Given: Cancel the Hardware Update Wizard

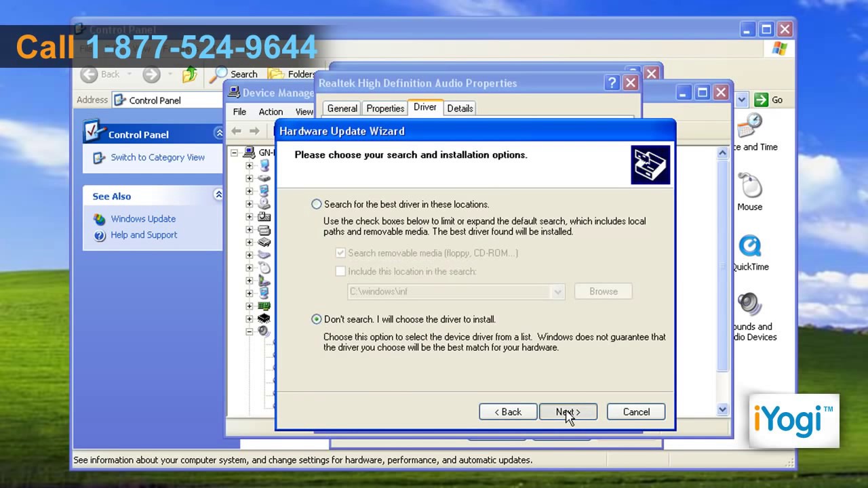Looking at the screenshot, I should 636,412.
